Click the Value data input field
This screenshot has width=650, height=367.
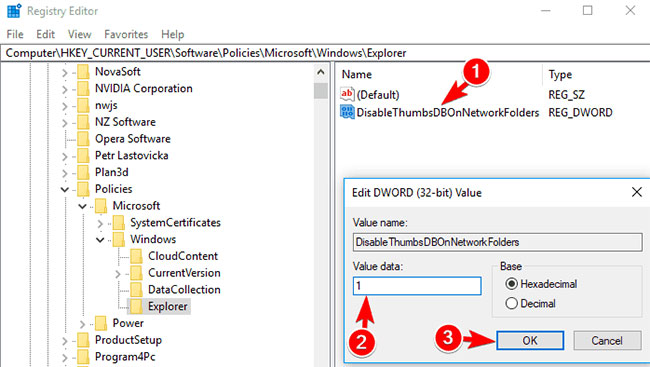[x=417, y=286]
